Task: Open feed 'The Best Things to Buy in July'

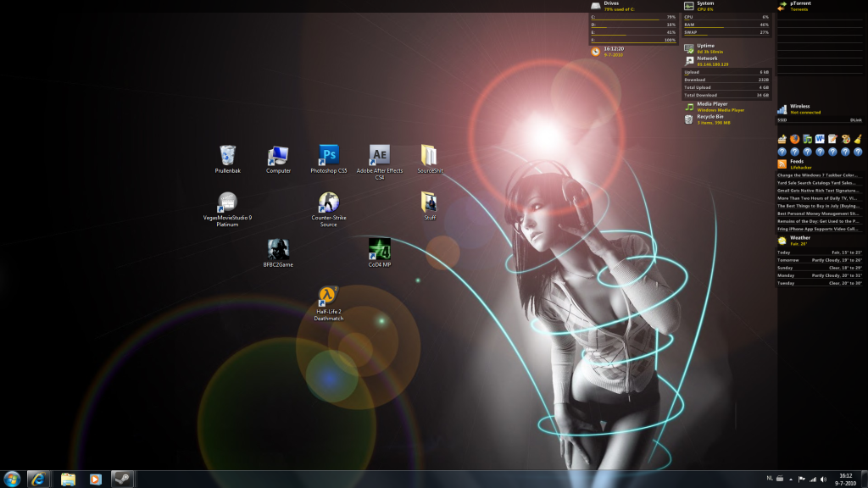Action: pyautogui.click(x=820, y=206)
